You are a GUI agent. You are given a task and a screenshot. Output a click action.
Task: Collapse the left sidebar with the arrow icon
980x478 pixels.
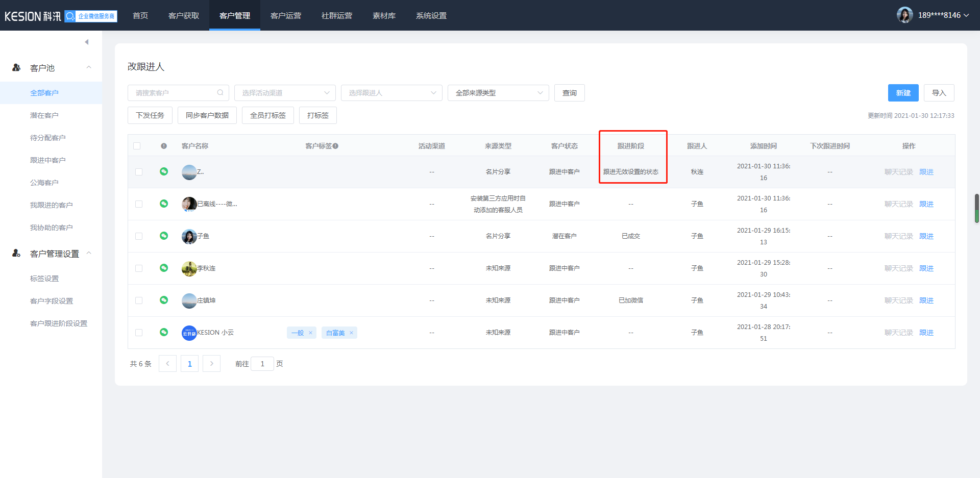[87, 42]
